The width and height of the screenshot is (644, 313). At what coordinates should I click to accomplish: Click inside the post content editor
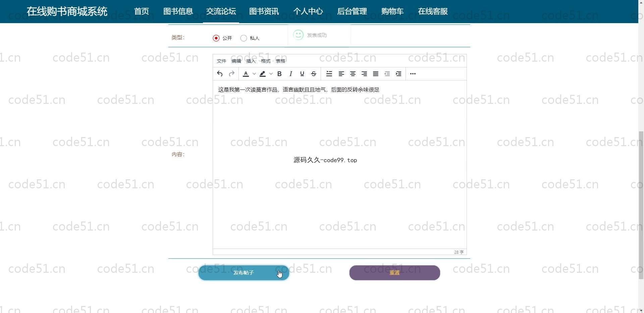(340, 165)
